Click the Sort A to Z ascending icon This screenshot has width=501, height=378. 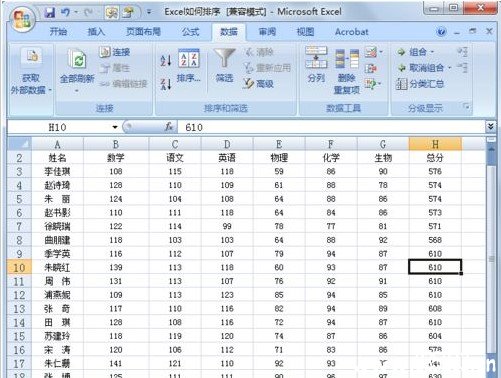[x=166, y=60]
